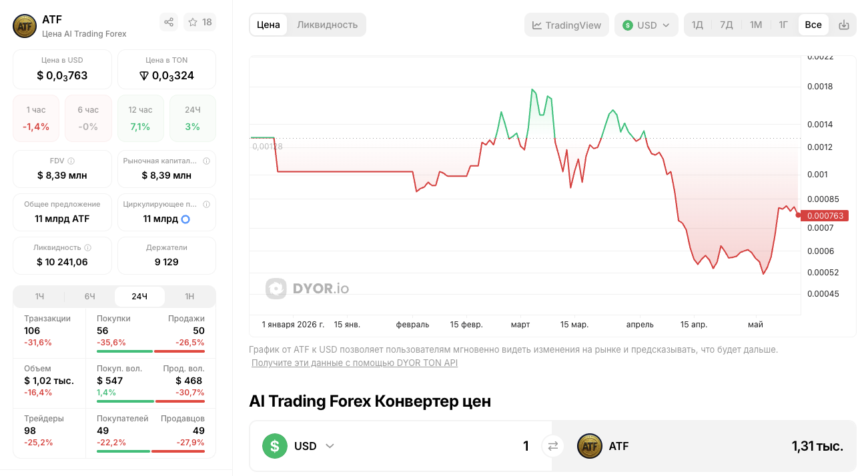Viewport: 868px width, 476px height.
Task: Click the green Покупки ratio bar
Action: pos(125,351)
